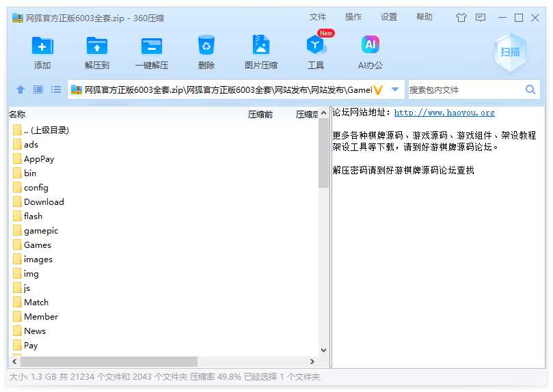Expand the address path dropdown arrow
The image size is (553, 392).
coord(395,89)
